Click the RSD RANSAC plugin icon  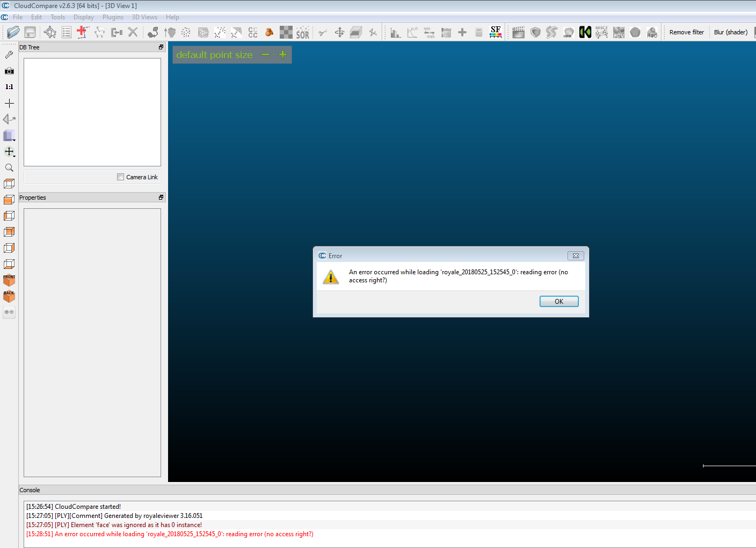click(x=652, y=32)
